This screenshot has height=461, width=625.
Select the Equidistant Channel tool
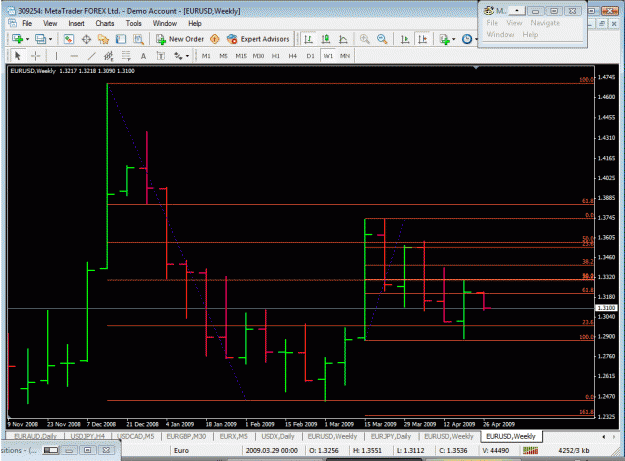point(109,56)
